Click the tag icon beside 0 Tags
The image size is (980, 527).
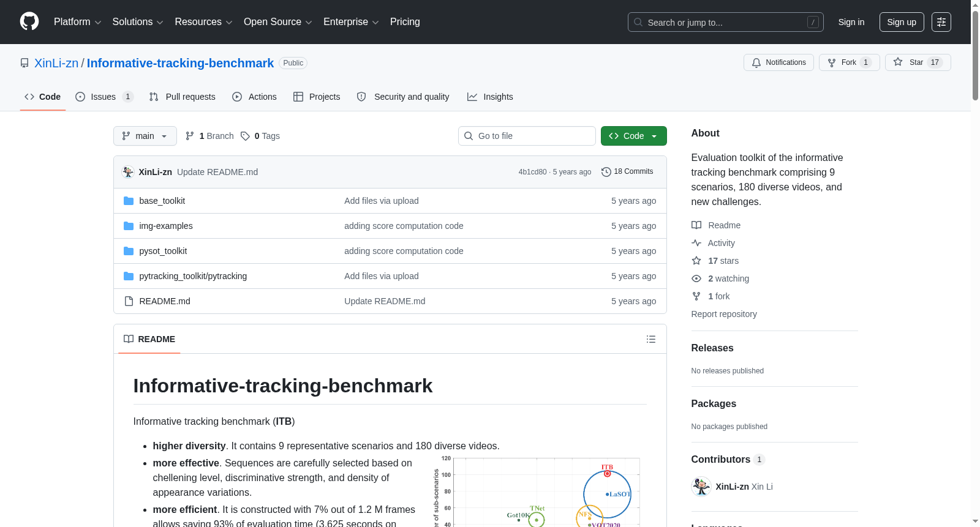pyautogui.click(x=245, y=136)
